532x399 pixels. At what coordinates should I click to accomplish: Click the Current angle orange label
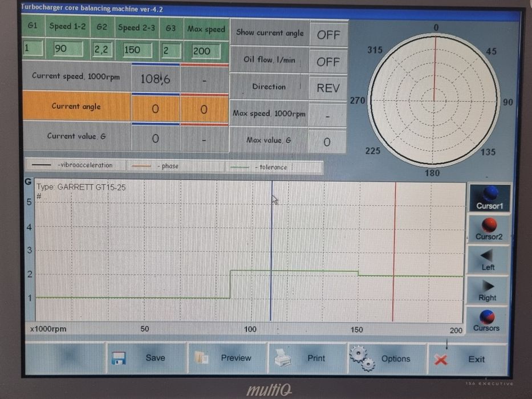(76, 106)
